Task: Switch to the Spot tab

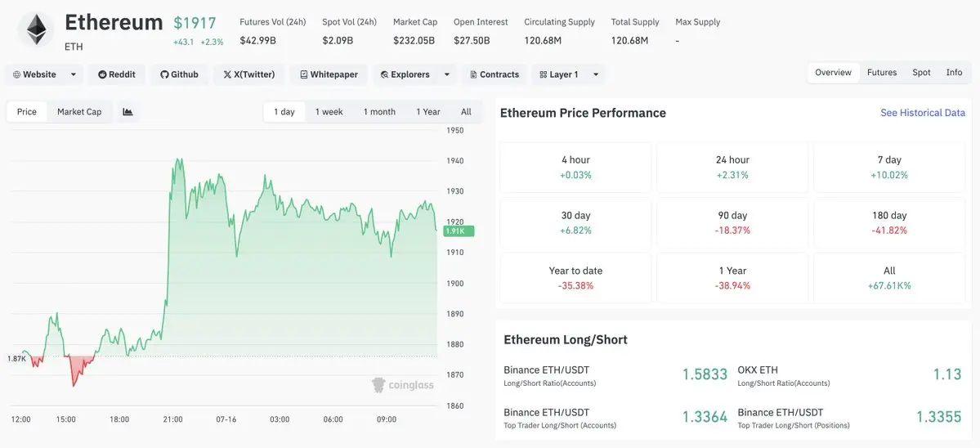Action: coord(921,73)
